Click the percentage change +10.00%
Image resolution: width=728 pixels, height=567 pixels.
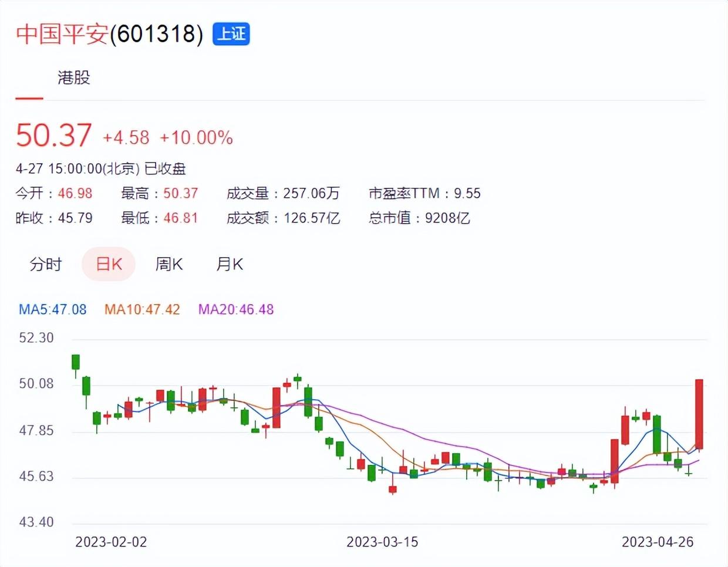coord(196,138)
